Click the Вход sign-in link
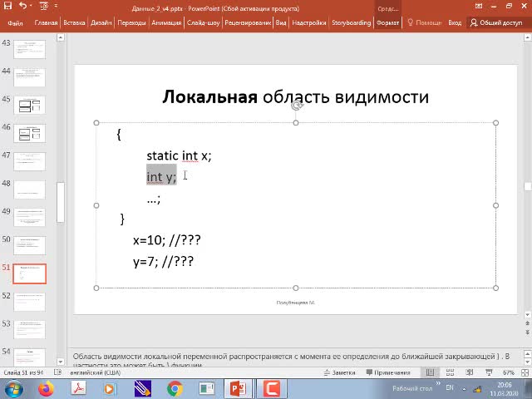The height and width of the screenshot is (399, 532). click(x=455, y=22)
